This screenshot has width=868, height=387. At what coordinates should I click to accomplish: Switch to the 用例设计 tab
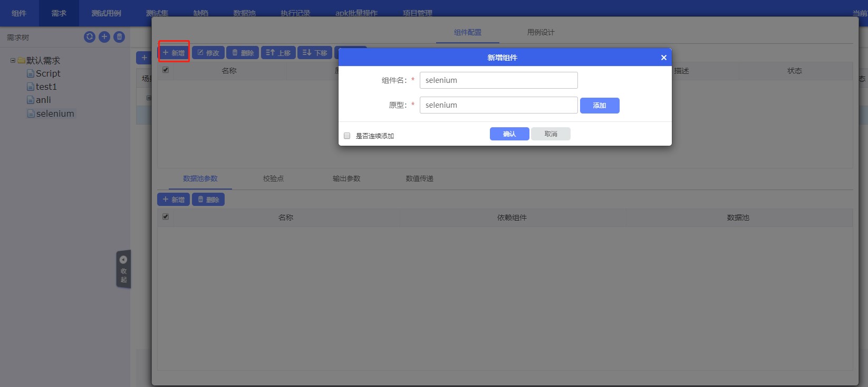coord(541,32)
